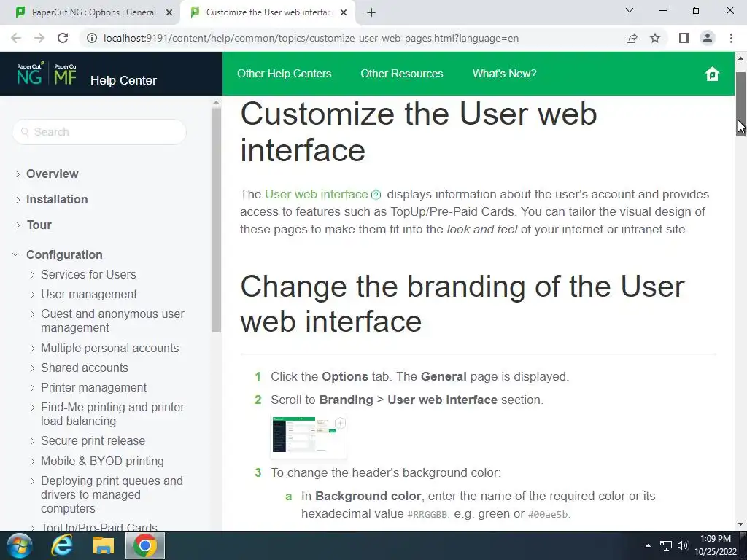Screen dimensions: 747x560
Task: Open Other Resources menu
Action: tap(402, 74)
